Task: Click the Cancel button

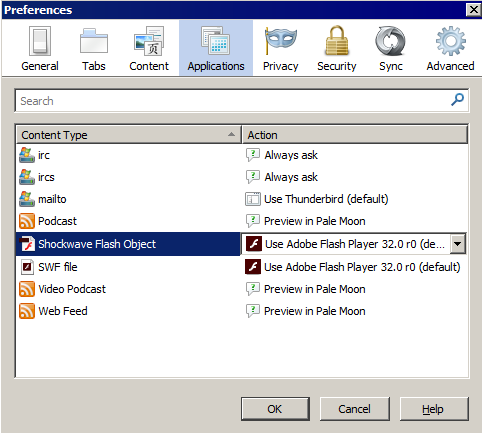Action: coord(355,409)
